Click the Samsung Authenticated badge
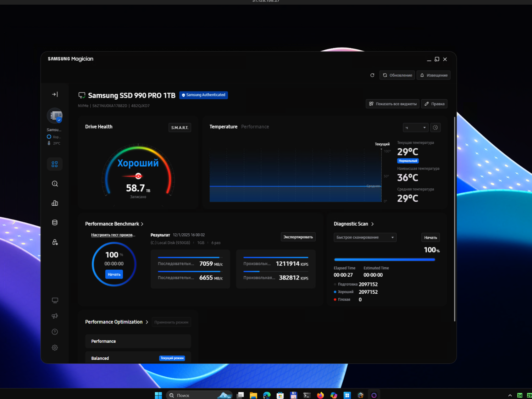532x399 pixels. pyautogui.click(x=204, y=95)
